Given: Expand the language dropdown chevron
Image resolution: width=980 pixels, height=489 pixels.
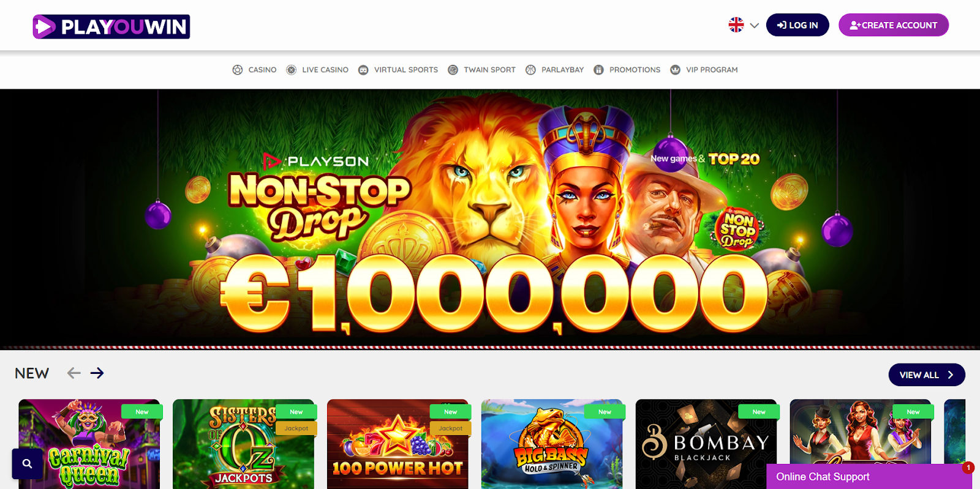Looking at the screenshot, I should (755, 26).
